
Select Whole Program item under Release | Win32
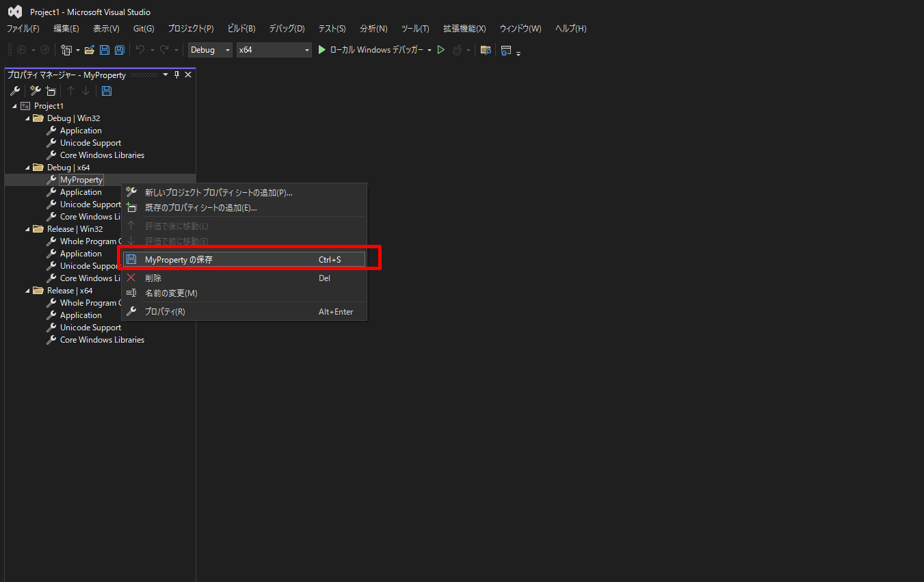pyautogui.click(x=90, y=241)
